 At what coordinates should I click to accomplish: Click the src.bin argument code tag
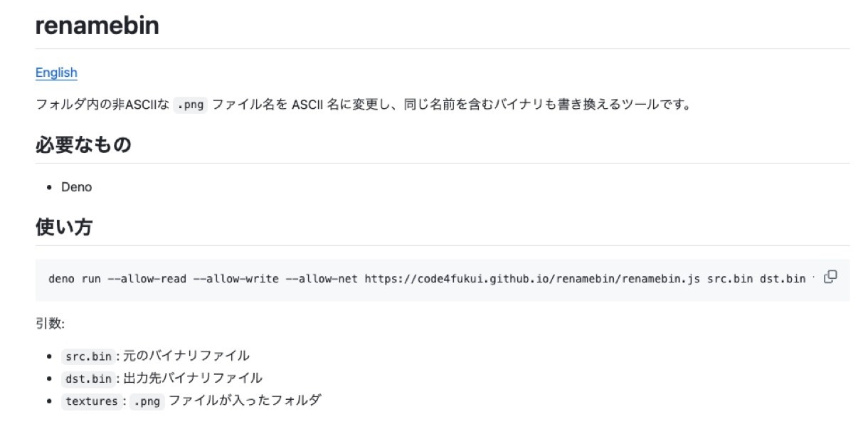pos(88,356)
